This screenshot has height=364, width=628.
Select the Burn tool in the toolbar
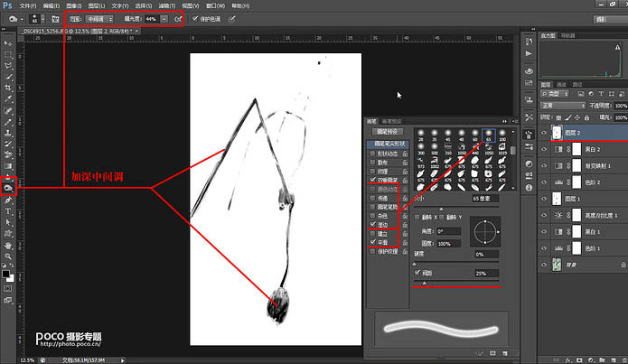click(x=8, y=187)
